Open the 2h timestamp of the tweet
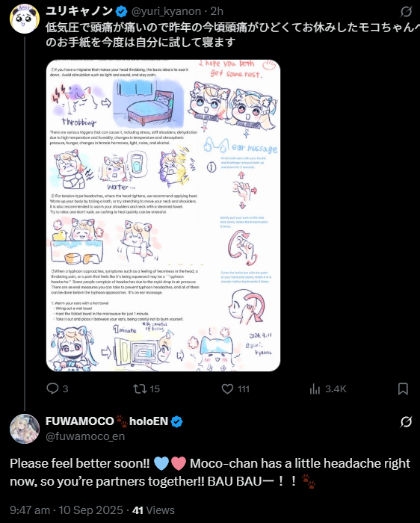420x523 pixels. coord(217,12)
